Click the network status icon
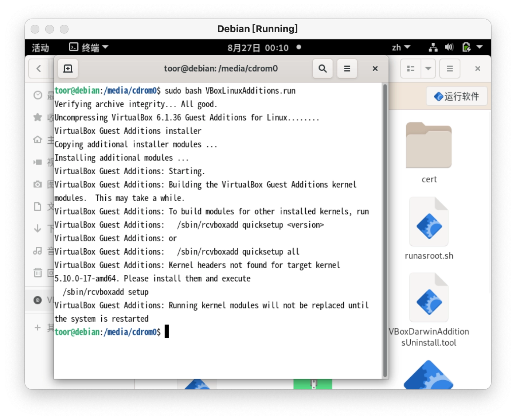516x420 pixels. 433,47
